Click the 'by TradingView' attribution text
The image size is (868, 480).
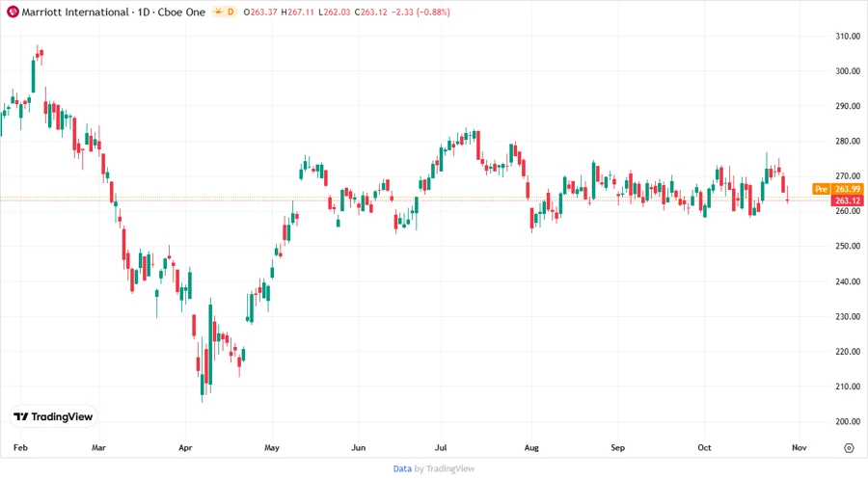[x=445, y=469]
